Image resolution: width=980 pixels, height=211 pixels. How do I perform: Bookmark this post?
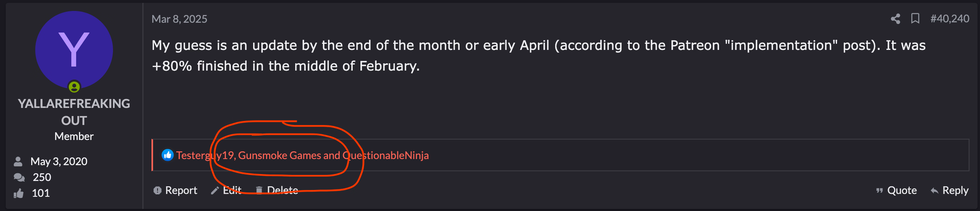(915, 19)
